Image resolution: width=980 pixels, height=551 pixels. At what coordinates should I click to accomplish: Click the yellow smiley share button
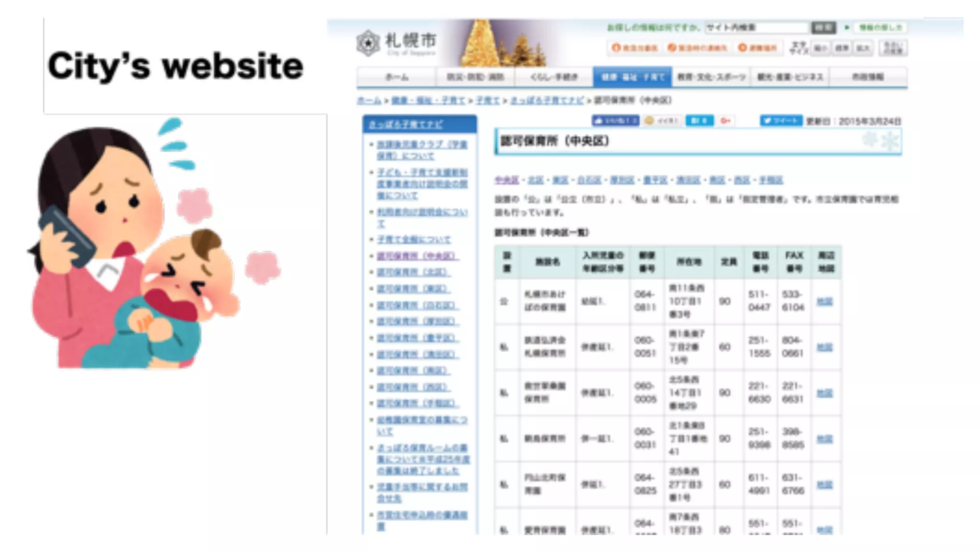pos(662,121)
